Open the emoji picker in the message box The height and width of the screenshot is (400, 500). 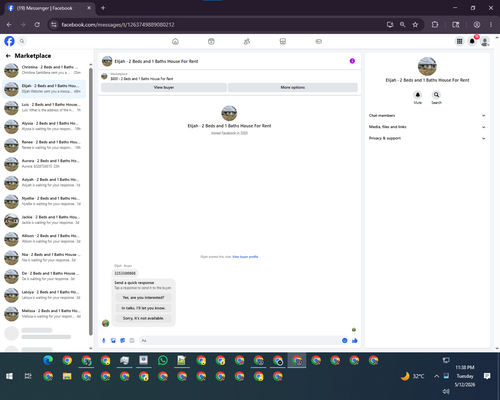345,340
